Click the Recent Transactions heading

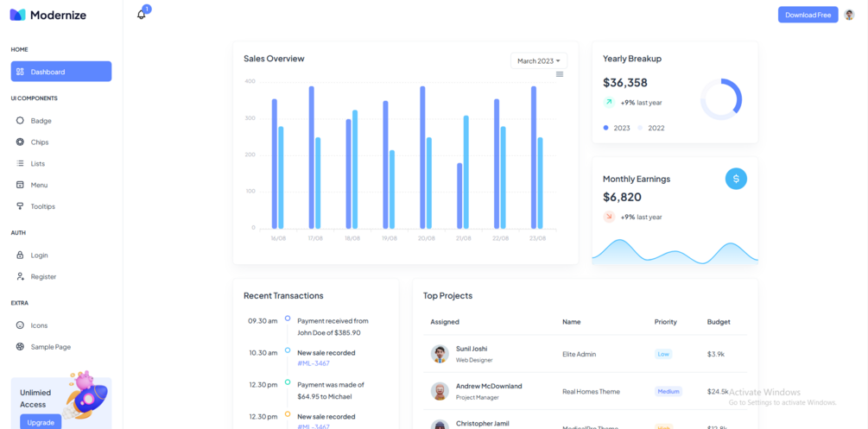tap(283, 295)
